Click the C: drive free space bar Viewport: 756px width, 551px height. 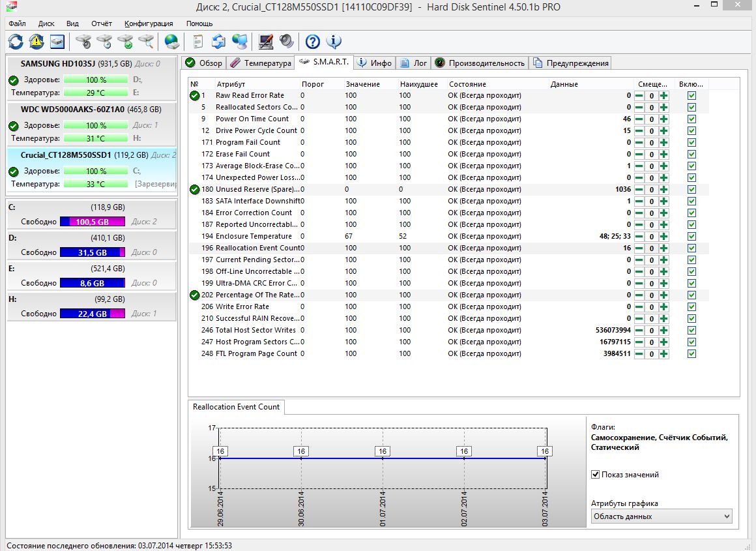pyautogui.click(x=92, y=222)
